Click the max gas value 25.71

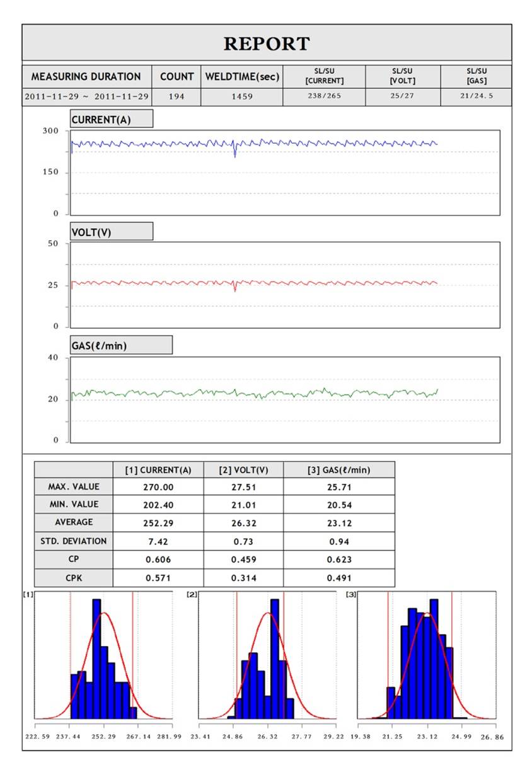[x=339, y=488]
